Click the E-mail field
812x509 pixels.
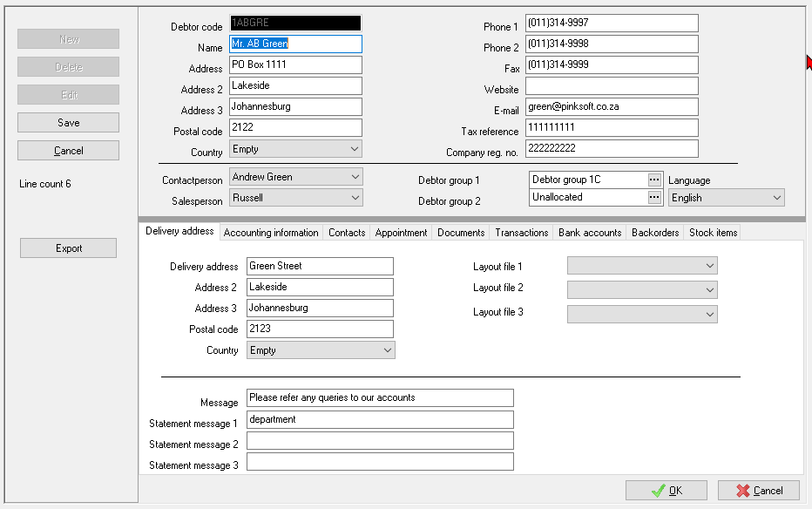click(612, 106)
